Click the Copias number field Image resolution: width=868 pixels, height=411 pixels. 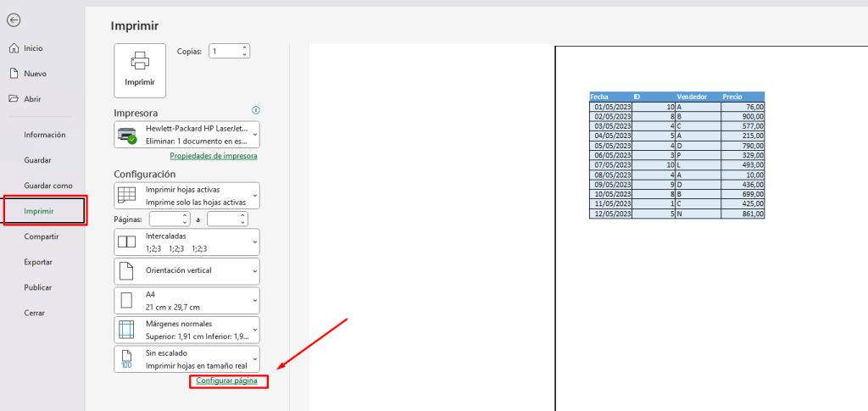(x=225, y=51)
